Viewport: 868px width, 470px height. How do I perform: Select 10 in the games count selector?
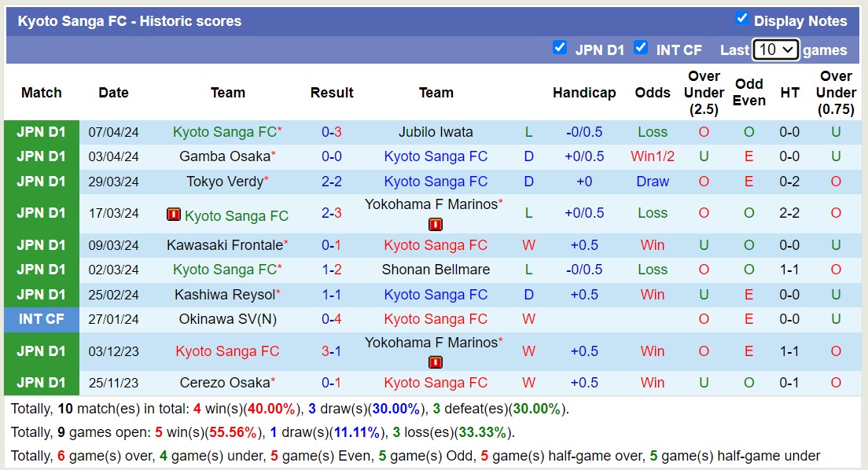(775, 49)
